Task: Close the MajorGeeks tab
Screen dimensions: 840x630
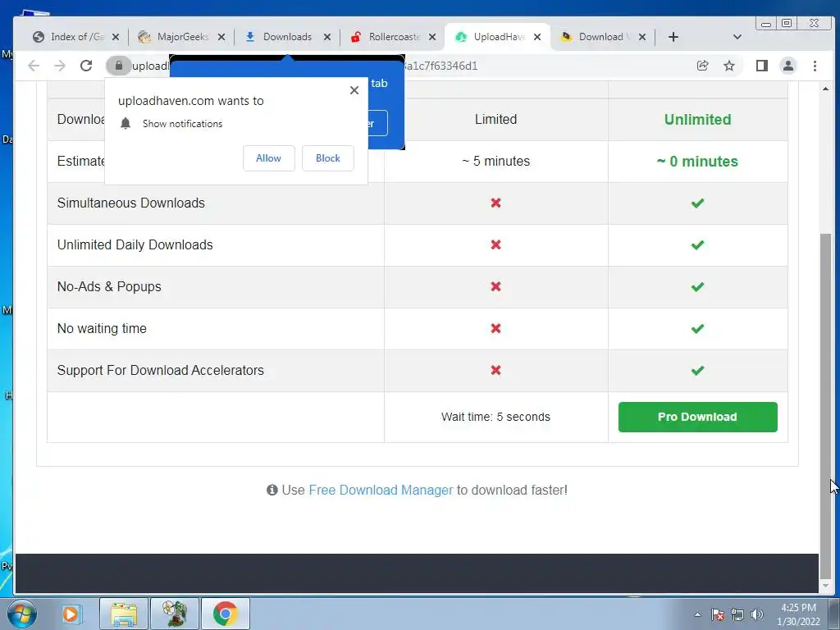Action: (x=221, y=37)
